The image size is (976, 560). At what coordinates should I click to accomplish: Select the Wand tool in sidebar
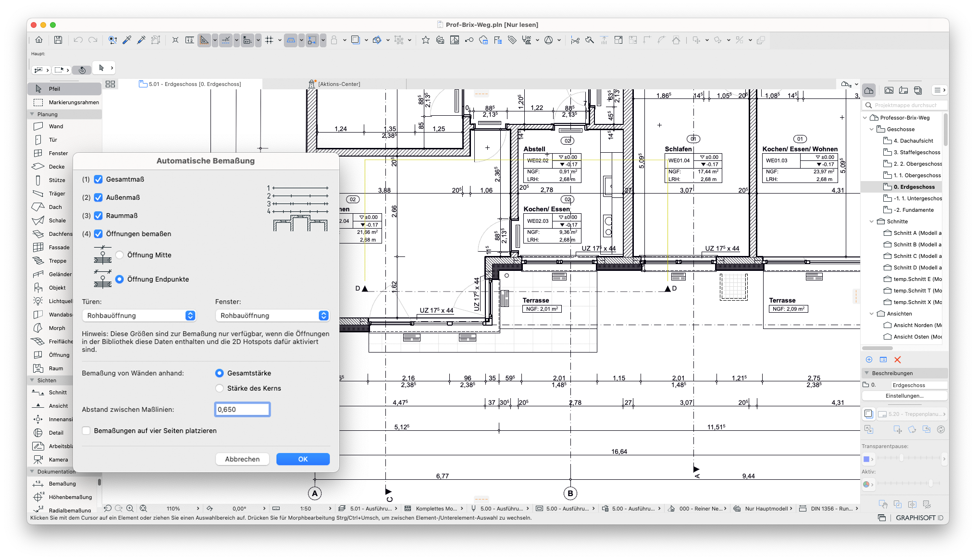point(56,127)
